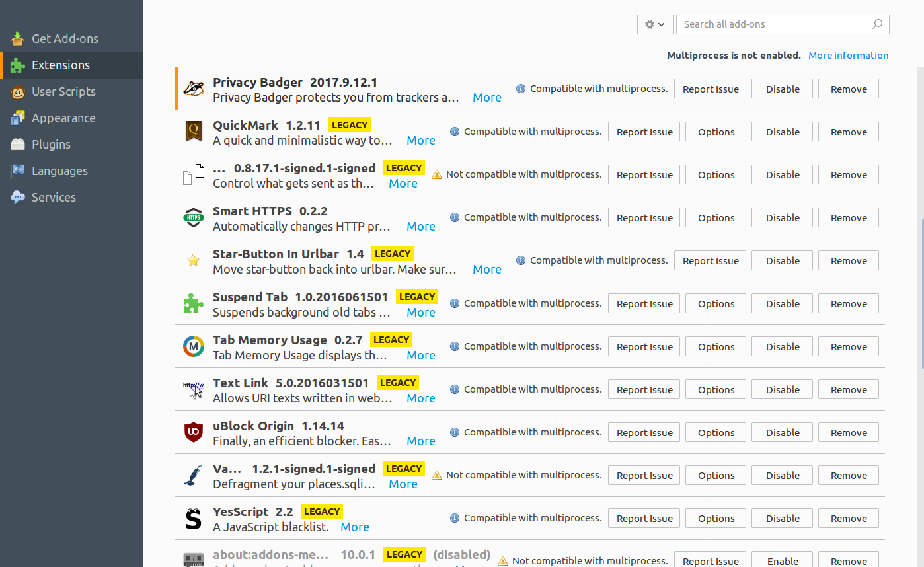Expand More details for Privacy Badger
This screenshot has height=567, width=924.
pyautogui.click(x=487, y=98)
